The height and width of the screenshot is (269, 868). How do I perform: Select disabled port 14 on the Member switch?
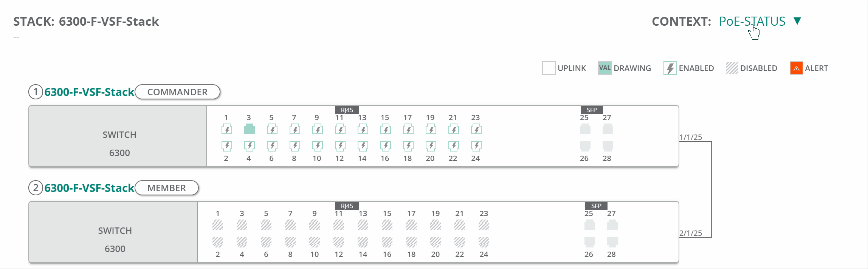(x=363, y=241)
